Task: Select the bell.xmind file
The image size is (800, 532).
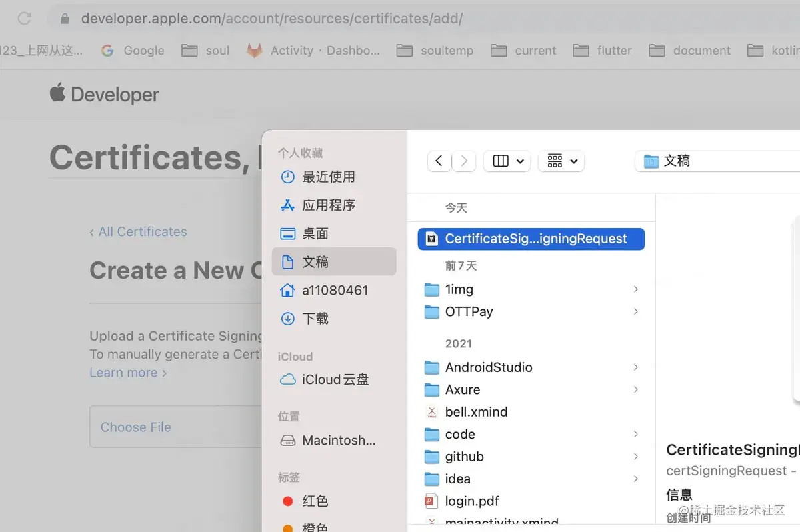Action: click(531, 412)
